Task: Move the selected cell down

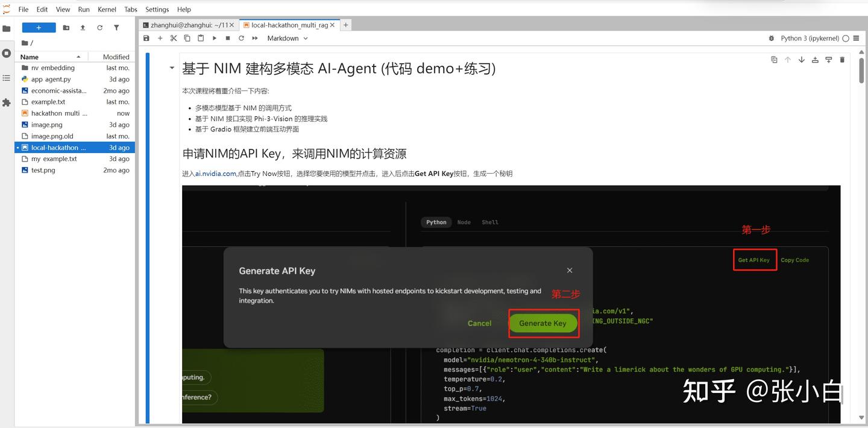Action: click(801, 60)
